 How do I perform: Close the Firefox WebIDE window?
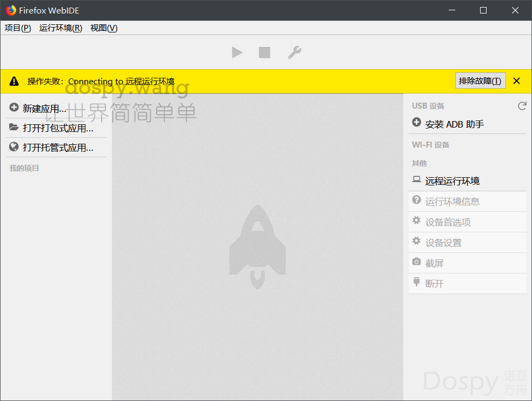pos(515,10)
